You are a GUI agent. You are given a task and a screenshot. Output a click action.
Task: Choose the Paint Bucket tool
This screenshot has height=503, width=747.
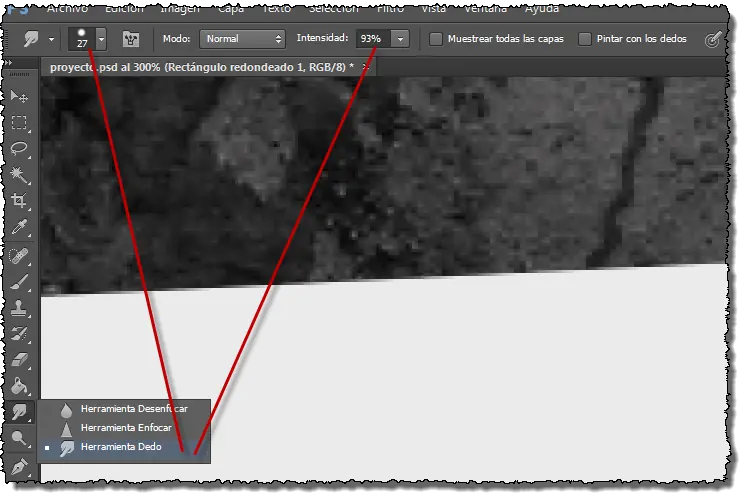tap(19, 386)
